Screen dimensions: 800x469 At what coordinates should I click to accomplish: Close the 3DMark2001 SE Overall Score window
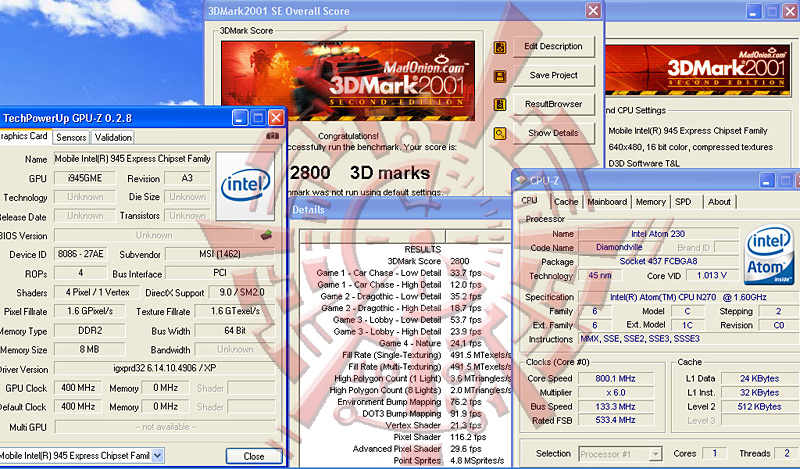tap(593, 11)
